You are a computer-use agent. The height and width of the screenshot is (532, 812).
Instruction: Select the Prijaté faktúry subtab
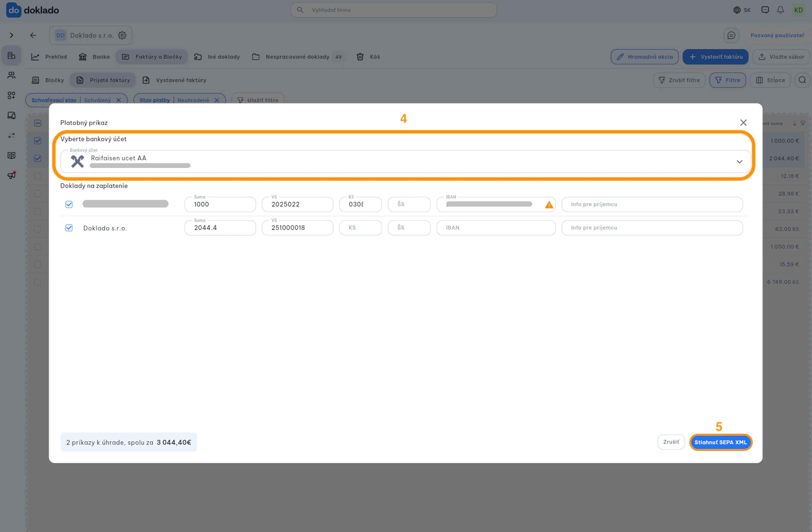click(x=103, y=80)
